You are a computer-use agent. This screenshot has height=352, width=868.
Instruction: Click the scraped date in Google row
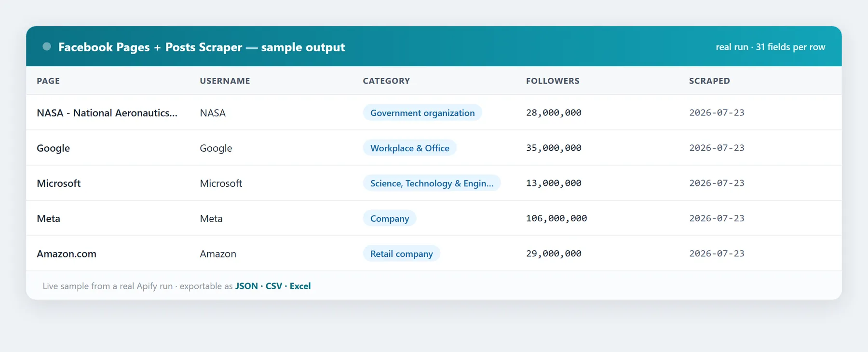(717, 148)
